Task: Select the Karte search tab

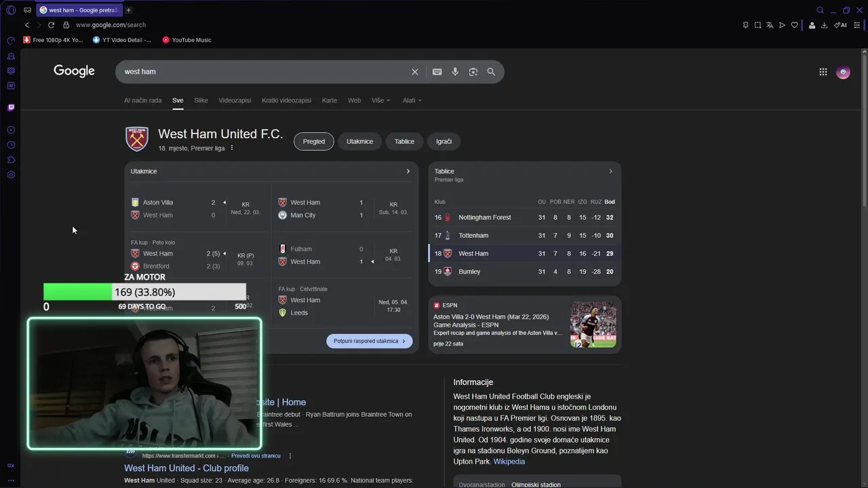Action: pyautogui.click(x=330, y=100)
